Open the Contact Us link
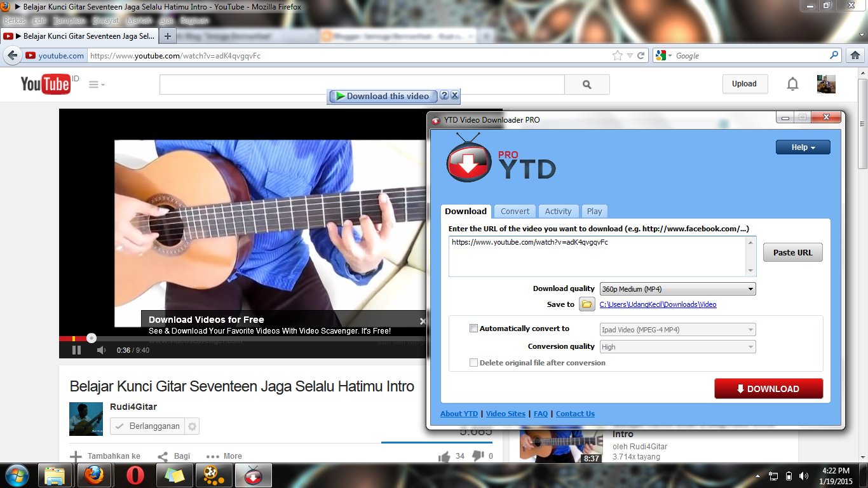This screenshot has width=868, height=488. (575, 414)
